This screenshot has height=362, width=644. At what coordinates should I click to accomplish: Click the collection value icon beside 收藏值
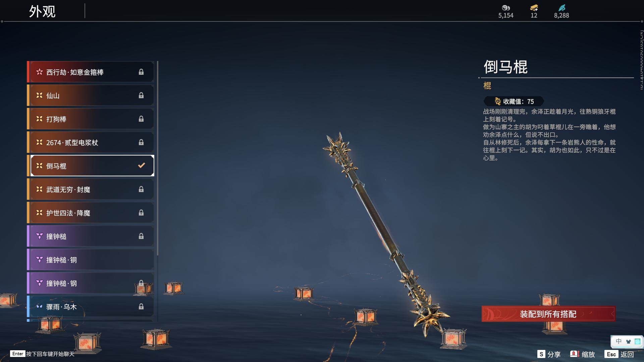pos(498,101)
